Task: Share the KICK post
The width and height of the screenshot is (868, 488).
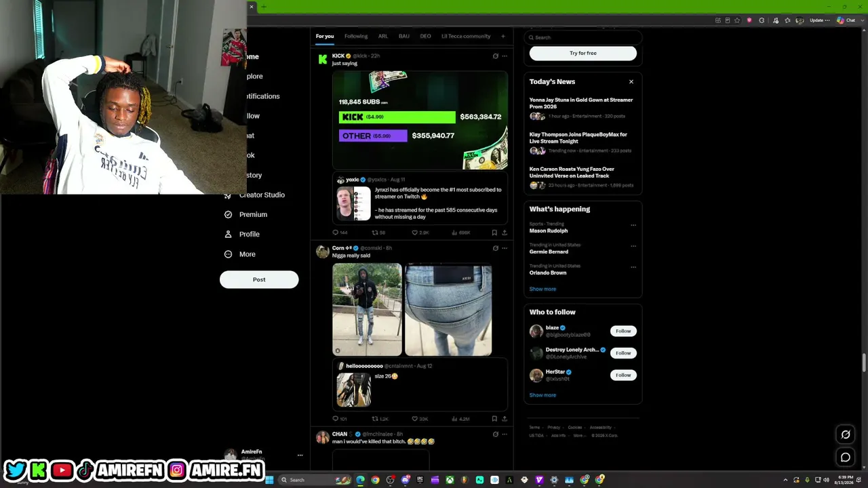Action: [x=504, y=232]
